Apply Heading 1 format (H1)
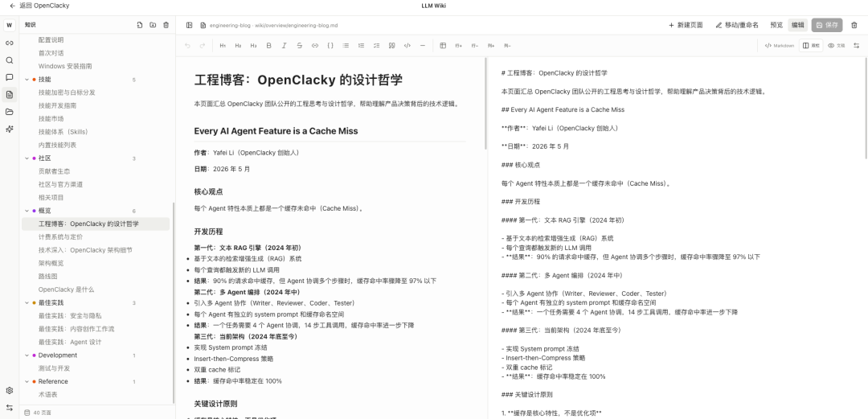The width and height of the screenshot is (868, 419). click(223, 46)
